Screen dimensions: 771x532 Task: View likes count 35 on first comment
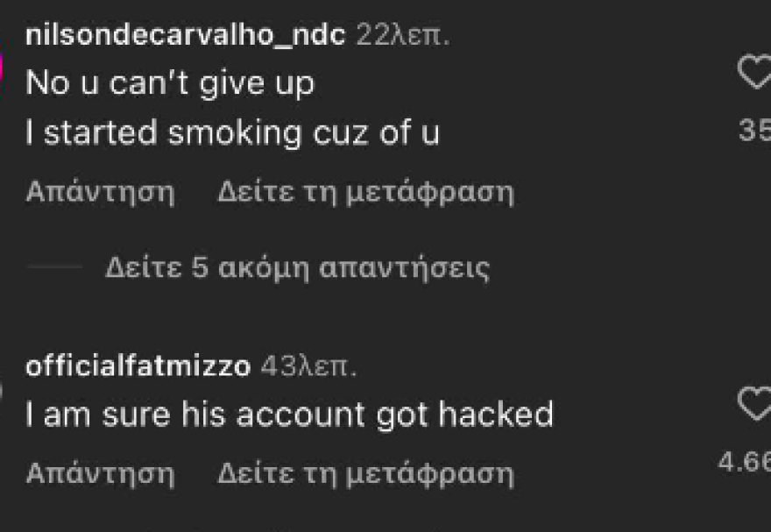coord(754,131)
